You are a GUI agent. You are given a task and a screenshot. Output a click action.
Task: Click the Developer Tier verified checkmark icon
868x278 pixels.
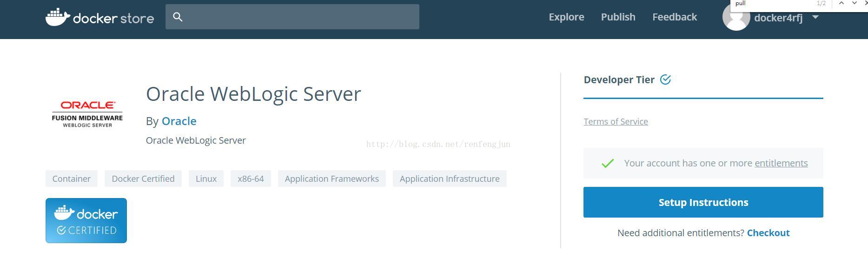665,79
